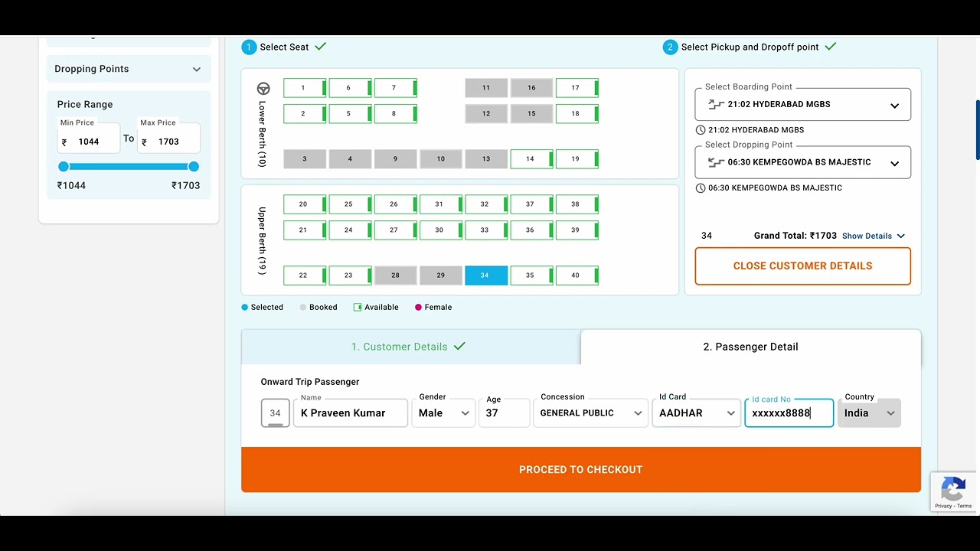This screenshot has width=980, height=551.
Task: Select upper berth seat 38
Action: [x=577, y=204]
